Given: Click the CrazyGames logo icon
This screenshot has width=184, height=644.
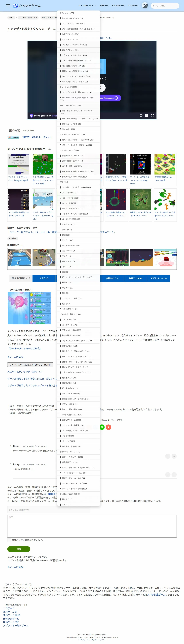Looking at the screenshot, I should click(x=31, y=116).
